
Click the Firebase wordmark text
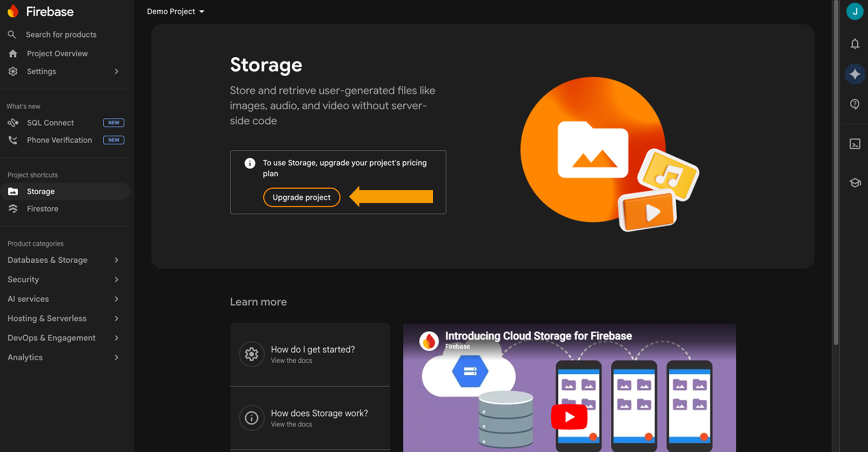(x=50, y=11)
